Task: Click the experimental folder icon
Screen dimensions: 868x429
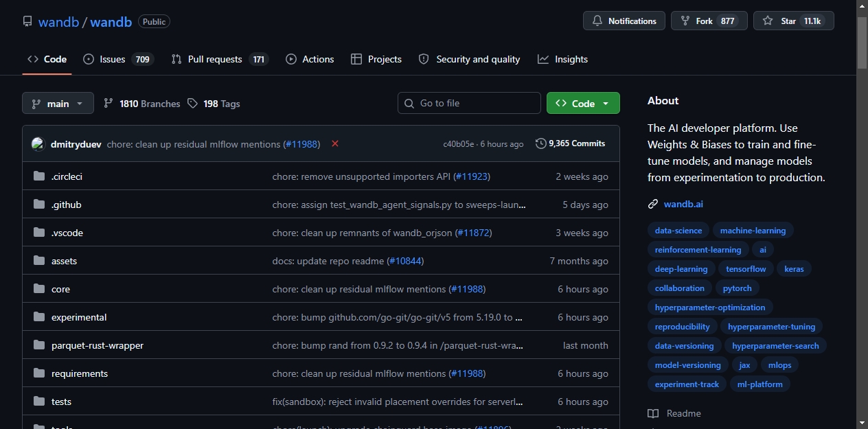Action: point(39,317)
